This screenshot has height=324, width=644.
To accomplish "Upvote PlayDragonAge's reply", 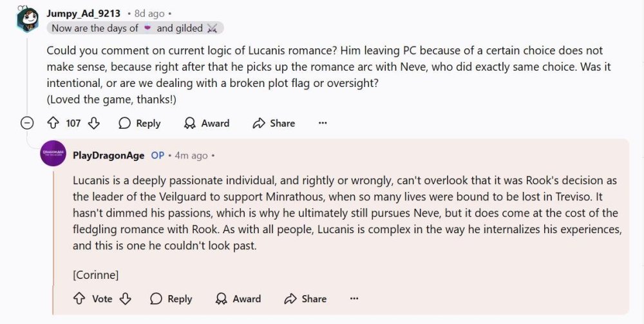I will 79,299.
